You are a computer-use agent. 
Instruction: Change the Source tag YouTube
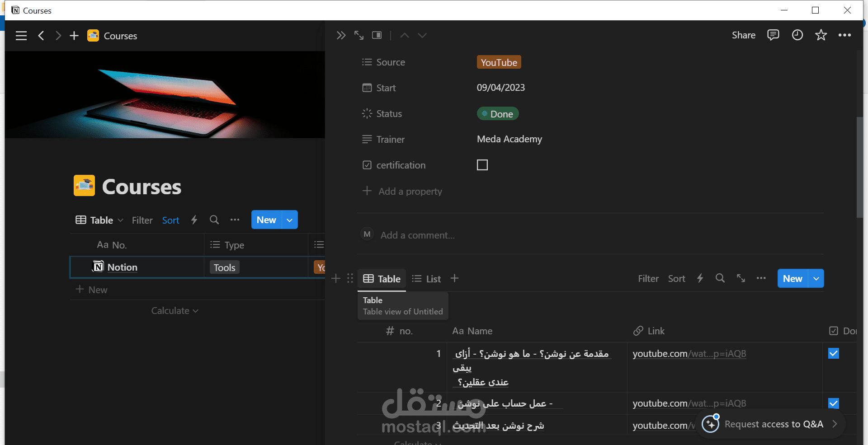499,62
